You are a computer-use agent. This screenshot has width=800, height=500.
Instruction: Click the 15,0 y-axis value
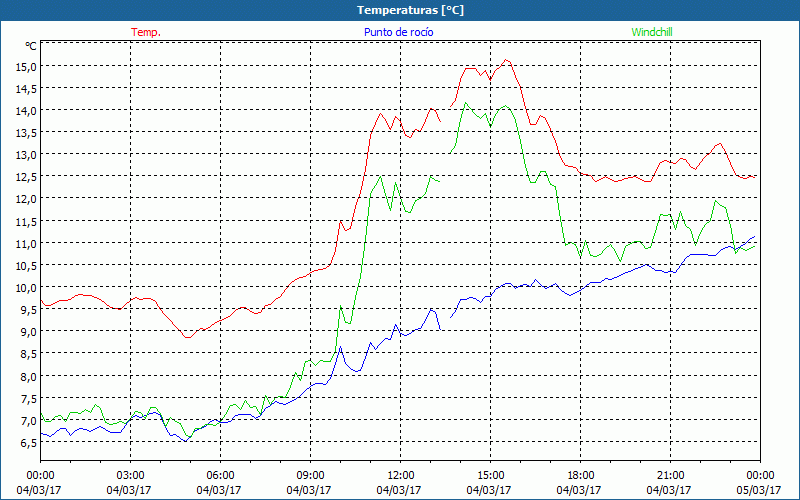point(27,66)
